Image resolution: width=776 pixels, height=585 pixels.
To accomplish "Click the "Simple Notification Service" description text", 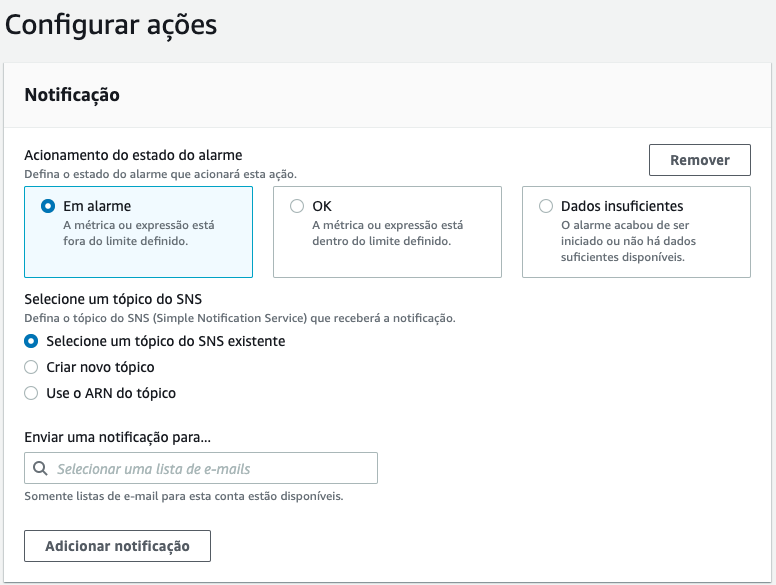I will pyautogui.click(x=230, y=318).
